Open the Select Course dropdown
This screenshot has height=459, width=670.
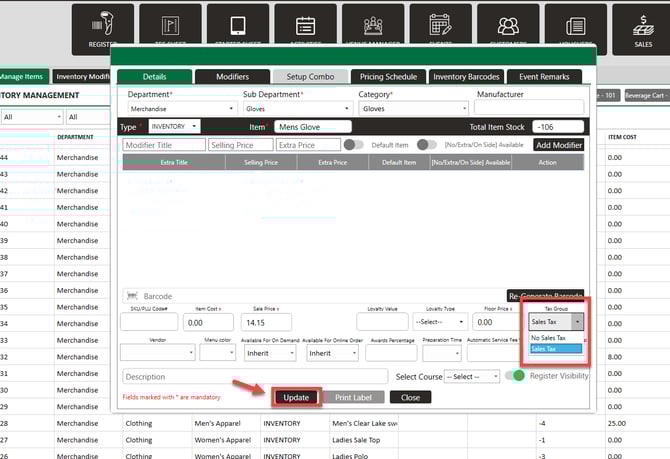click(x=474, y=376)
